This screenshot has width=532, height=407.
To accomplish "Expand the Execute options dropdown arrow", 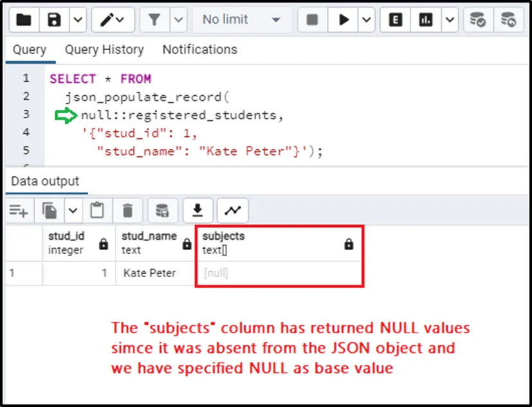I will pyautogui.click(x=367, y=20).
